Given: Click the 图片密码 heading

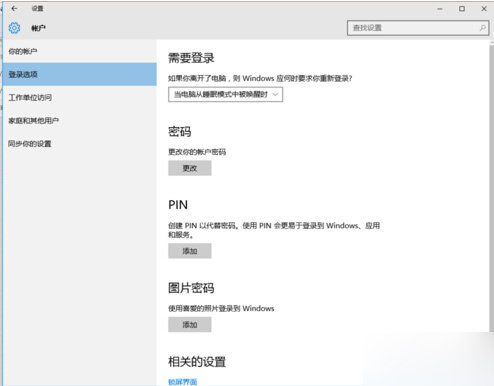Looking at the screenshot, I should (x=191, y=288).
